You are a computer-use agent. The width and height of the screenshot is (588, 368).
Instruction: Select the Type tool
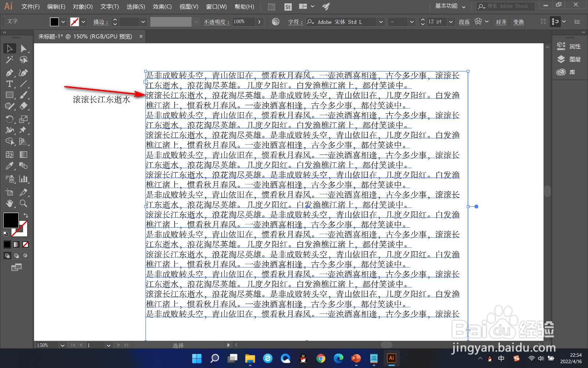pos(10,84)
